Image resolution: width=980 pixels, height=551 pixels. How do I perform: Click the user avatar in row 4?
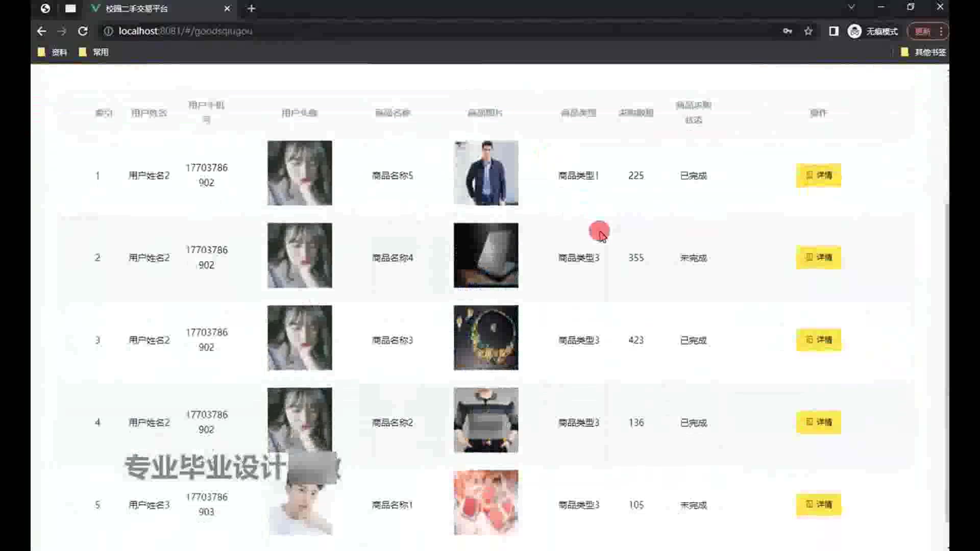pos(300,420)
